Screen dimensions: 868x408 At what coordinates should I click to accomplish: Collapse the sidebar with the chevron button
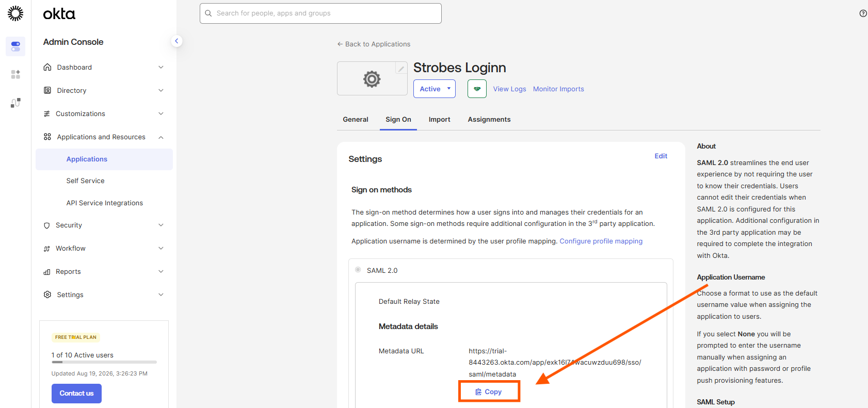coord(176,41)
